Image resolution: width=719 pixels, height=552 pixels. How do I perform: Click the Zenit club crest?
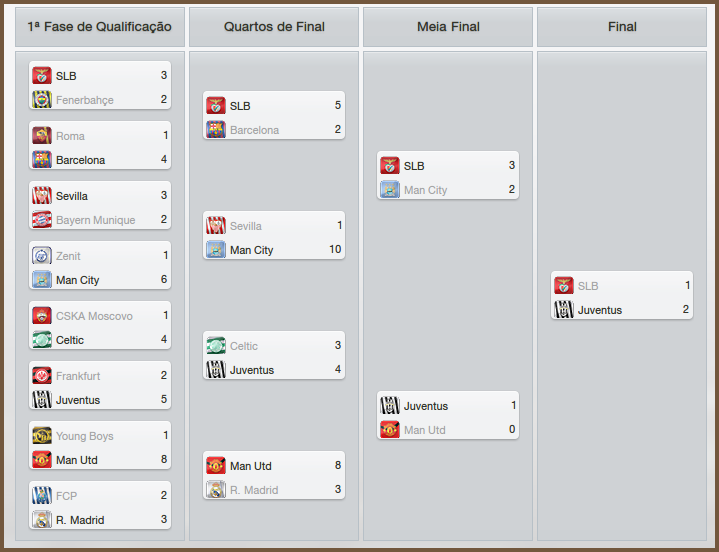41,256
